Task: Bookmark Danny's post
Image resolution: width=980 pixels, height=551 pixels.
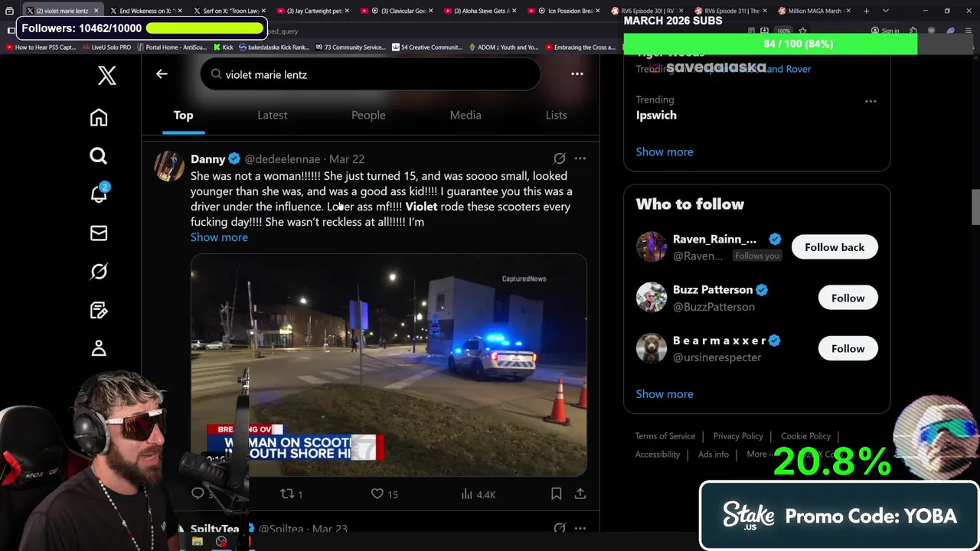Action: 557,494
